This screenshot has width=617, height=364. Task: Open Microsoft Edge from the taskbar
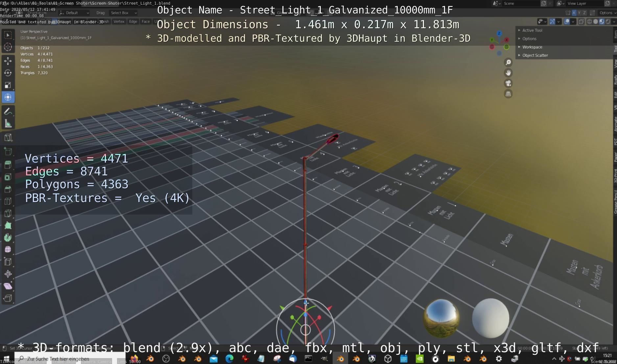(229, 359)
